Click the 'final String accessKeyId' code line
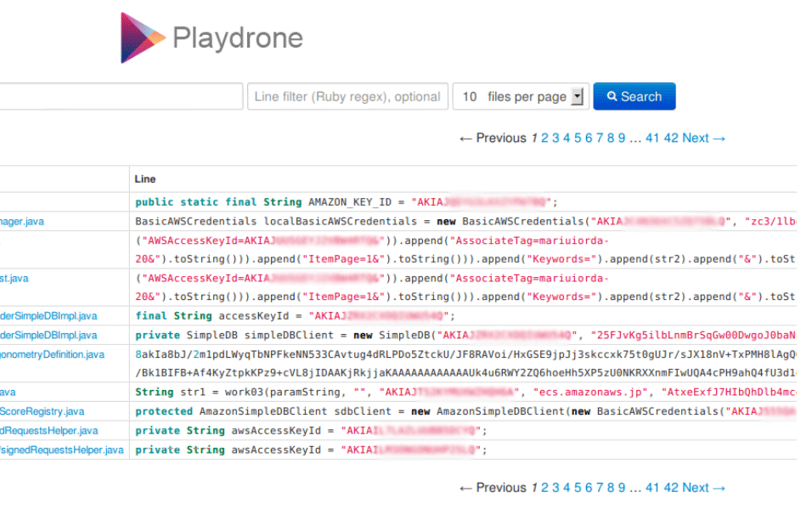 tap(296, 315)
